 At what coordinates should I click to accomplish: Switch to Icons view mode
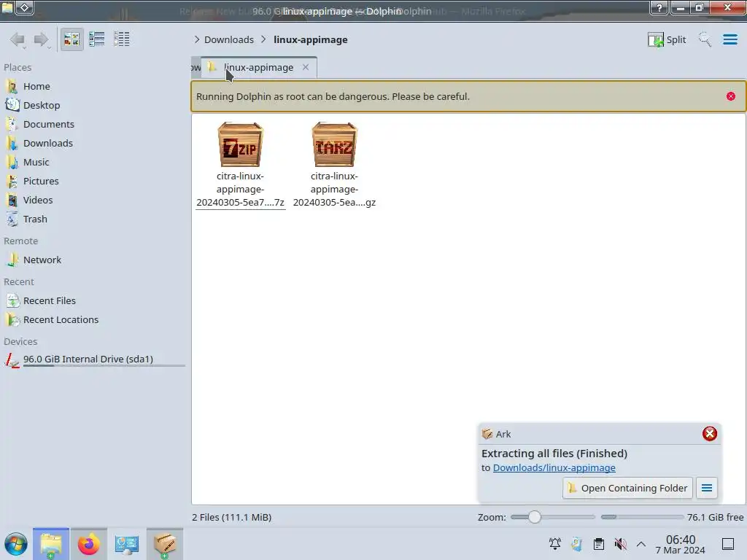71,39
